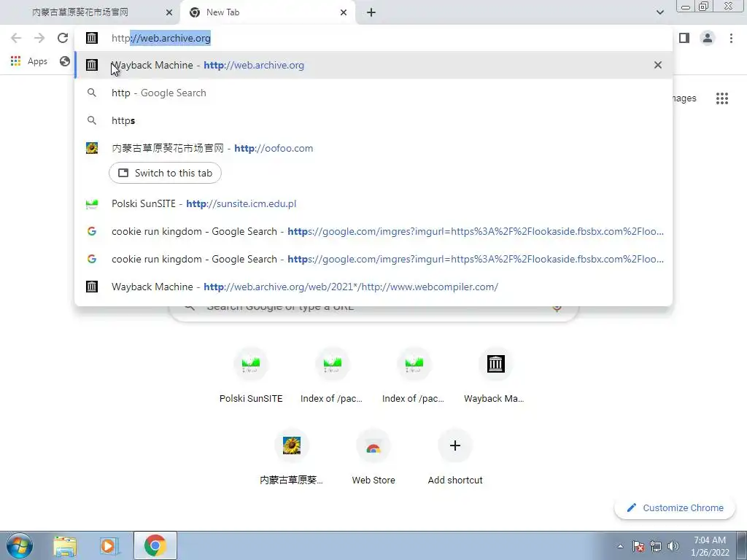Open the Apps bookmarks shortcut
The image size is (747, 560).
click(x=29, y=61)
